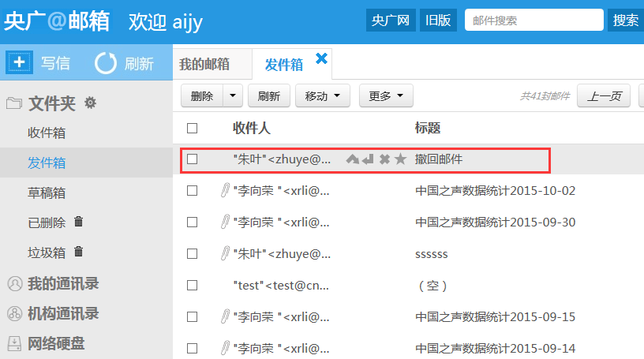Open 网络硬盘 section
This screenshot has width=644, height=359.
(x=56, y=343)
